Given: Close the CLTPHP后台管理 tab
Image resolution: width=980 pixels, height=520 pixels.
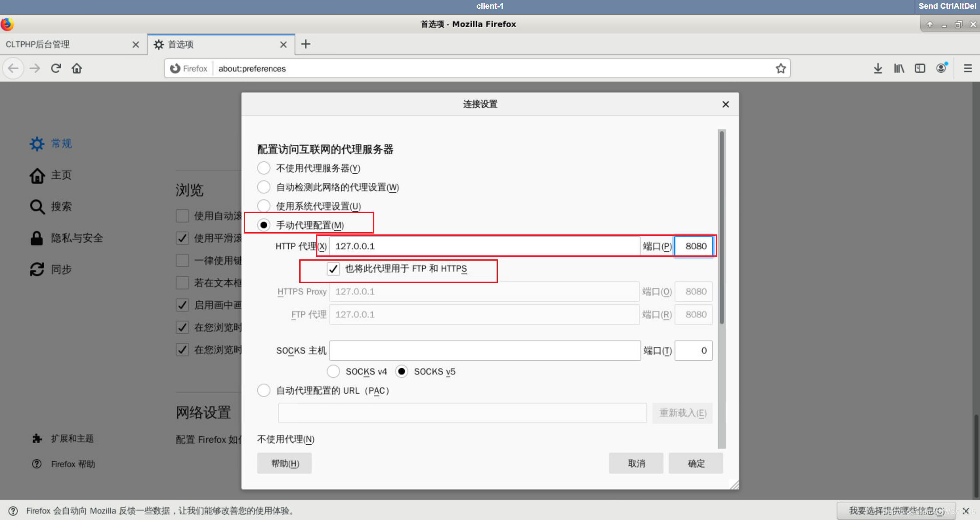Looking at the screenshot, I should point(136,45).
